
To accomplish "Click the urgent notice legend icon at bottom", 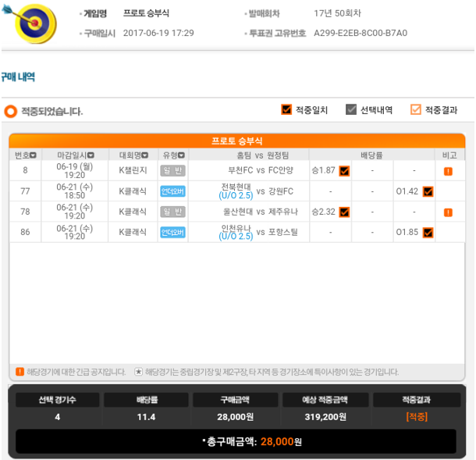I will pyautogui.click(x=20, y=371).
